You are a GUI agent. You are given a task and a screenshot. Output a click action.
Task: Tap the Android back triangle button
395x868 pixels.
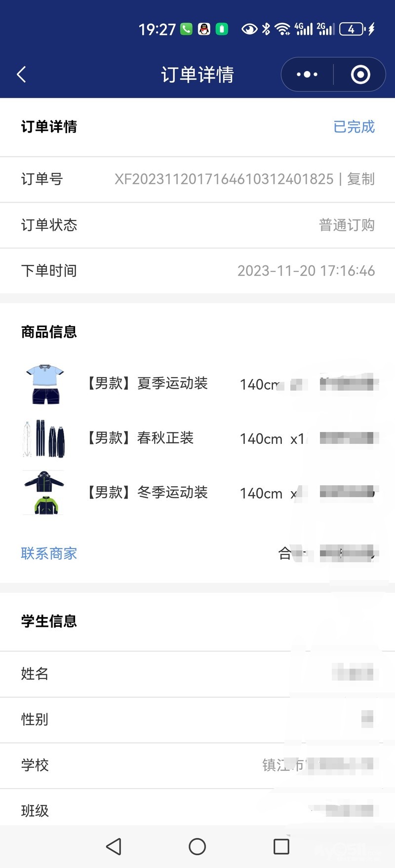[x=114, y=846]
